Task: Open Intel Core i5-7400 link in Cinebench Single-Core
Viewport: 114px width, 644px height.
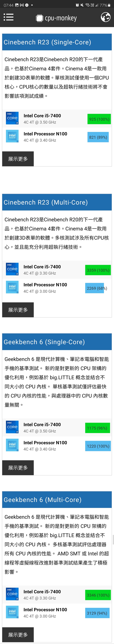Action: pos(42,116)
